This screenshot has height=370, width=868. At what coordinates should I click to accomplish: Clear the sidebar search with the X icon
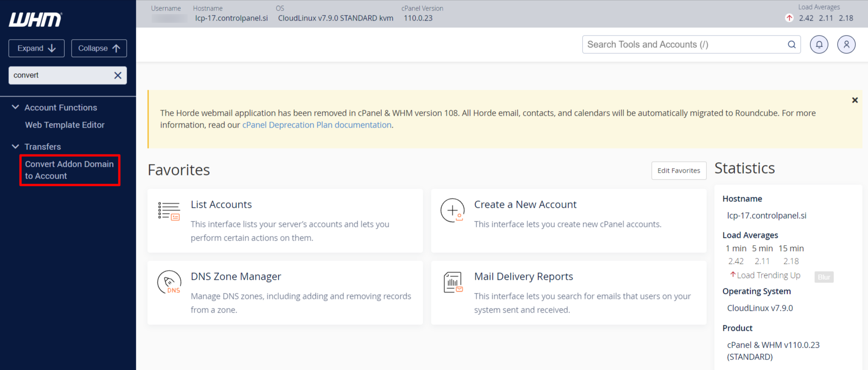(x=118, y=75)
